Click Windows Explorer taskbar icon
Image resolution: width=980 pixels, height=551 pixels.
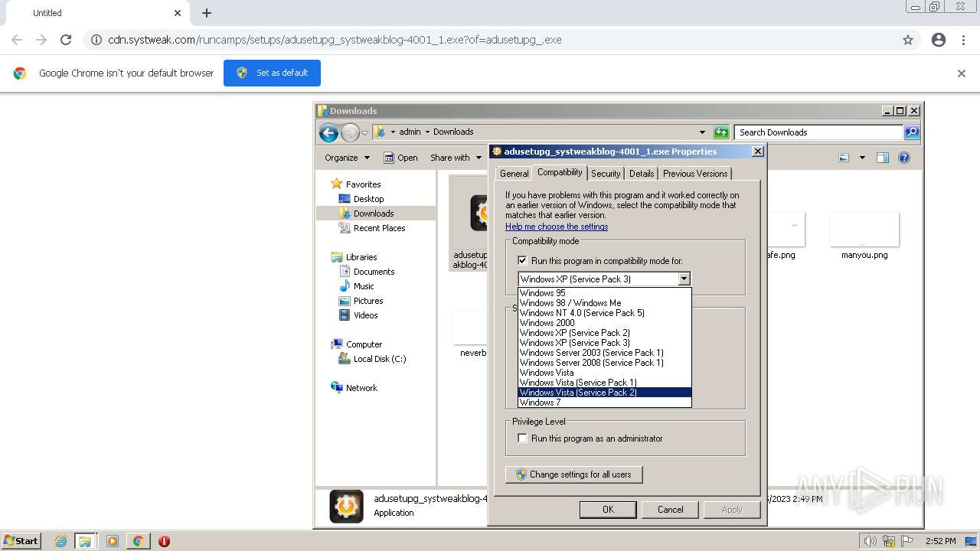coord(85,541)
